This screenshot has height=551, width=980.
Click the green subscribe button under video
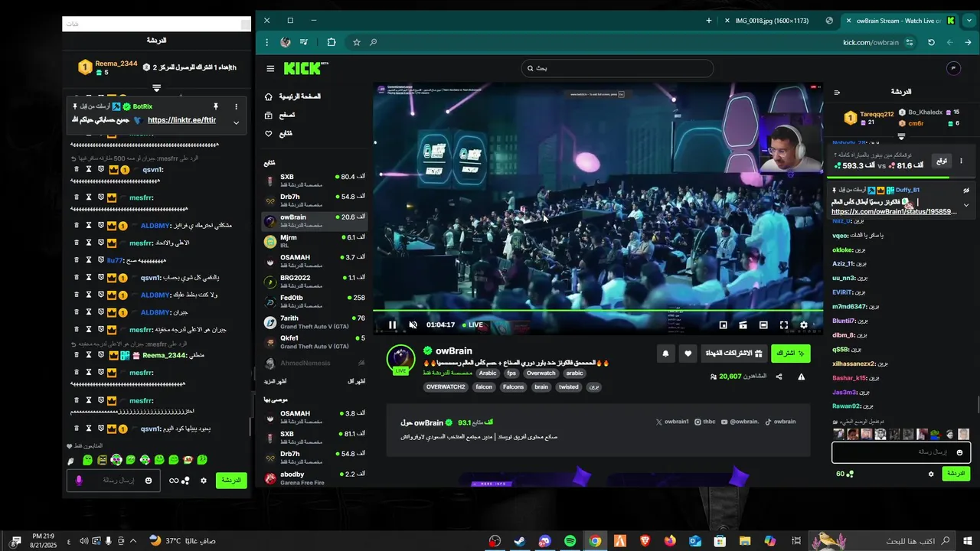(x=791, y=354)
